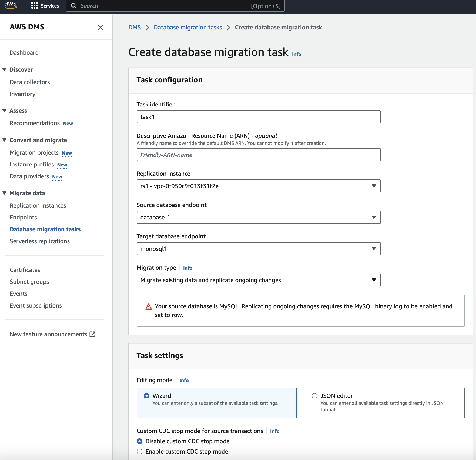This screenshot has width=476, height=460.
Task: Select the Wizard editing mode radio
Action: click(x=146, y=396)
